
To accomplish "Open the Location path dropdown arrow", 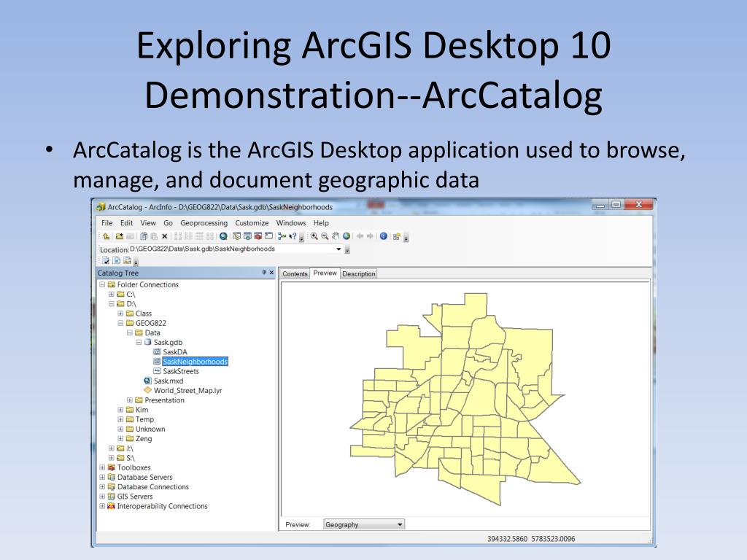I will 338,249.
